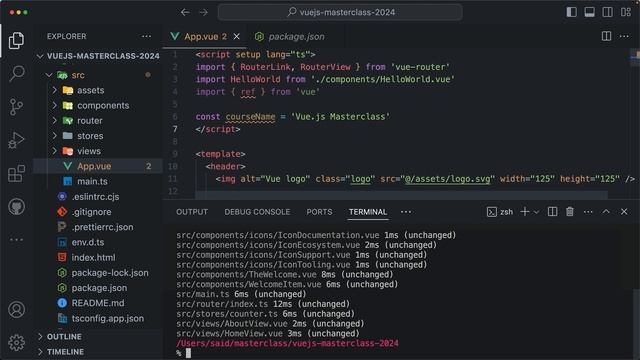The height and width of the screenshot is (360, 640).
Task: Click the courseName variable on line 6
Action: [251, 117]
